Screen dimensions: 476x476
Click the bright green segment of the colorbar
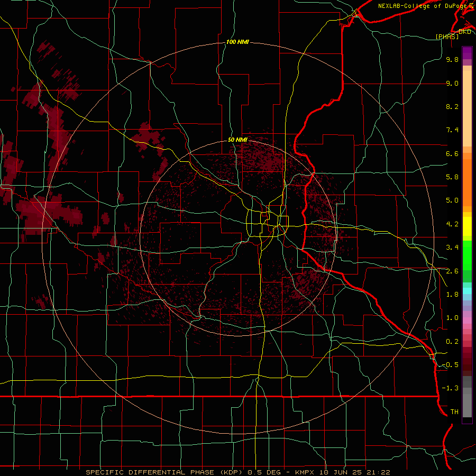(467, 256)
